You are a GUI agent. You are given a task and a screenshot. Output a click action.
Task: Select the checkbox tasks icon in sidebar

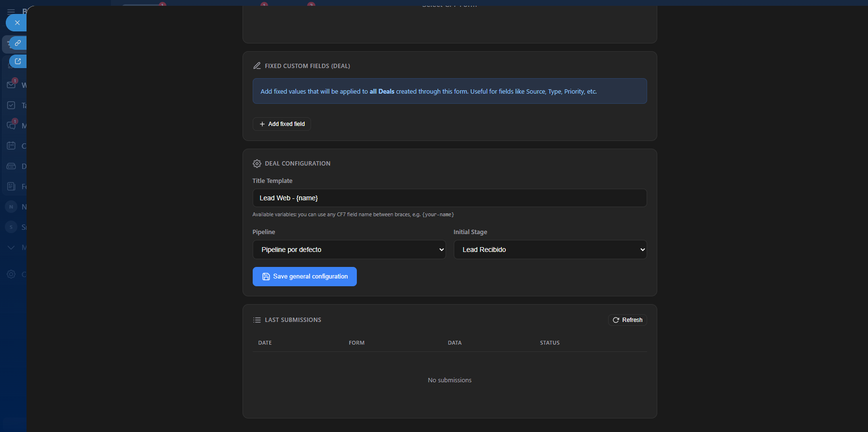11,105
